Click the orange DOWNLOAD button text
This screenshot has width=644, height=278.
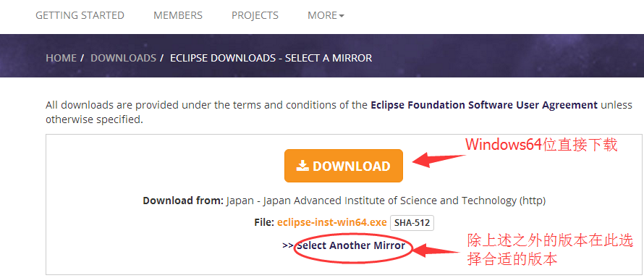coord(351,167)
